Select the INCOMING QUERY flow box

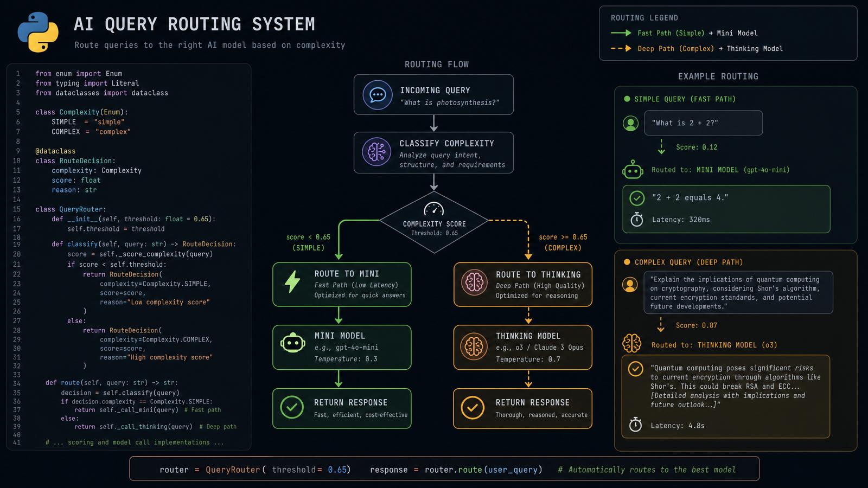(433, 95)
